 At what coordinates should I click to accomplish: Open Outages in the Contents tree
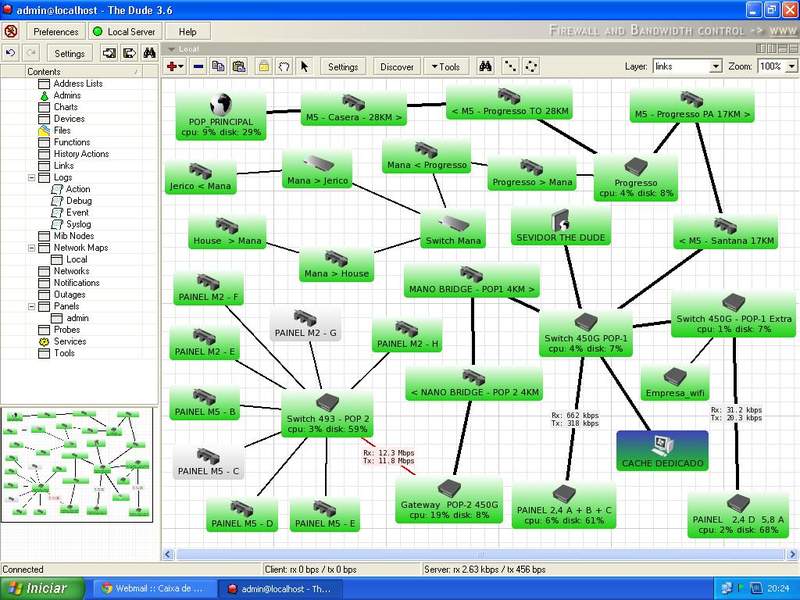pyautogui.click(x=69, y=295)
